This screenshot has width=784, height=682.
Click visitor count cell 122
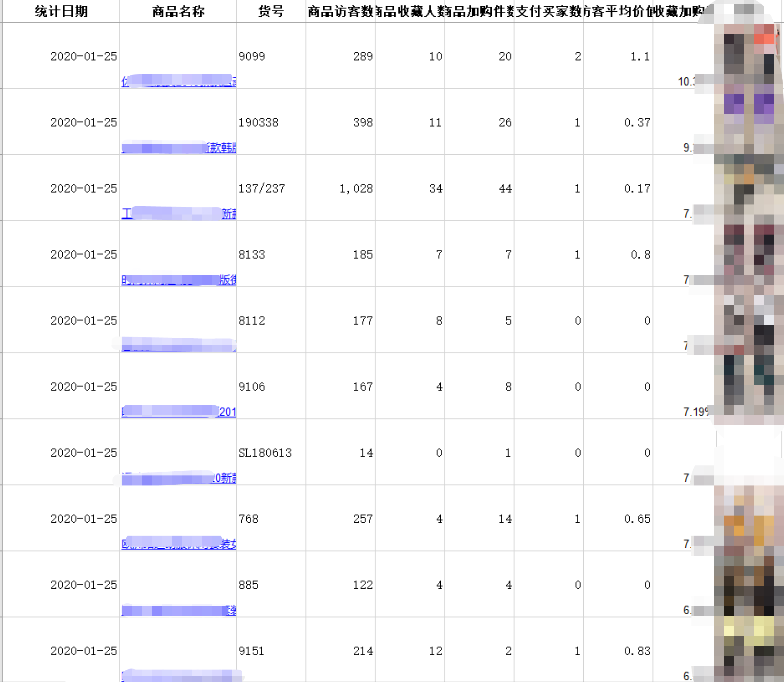click(340, 585)
